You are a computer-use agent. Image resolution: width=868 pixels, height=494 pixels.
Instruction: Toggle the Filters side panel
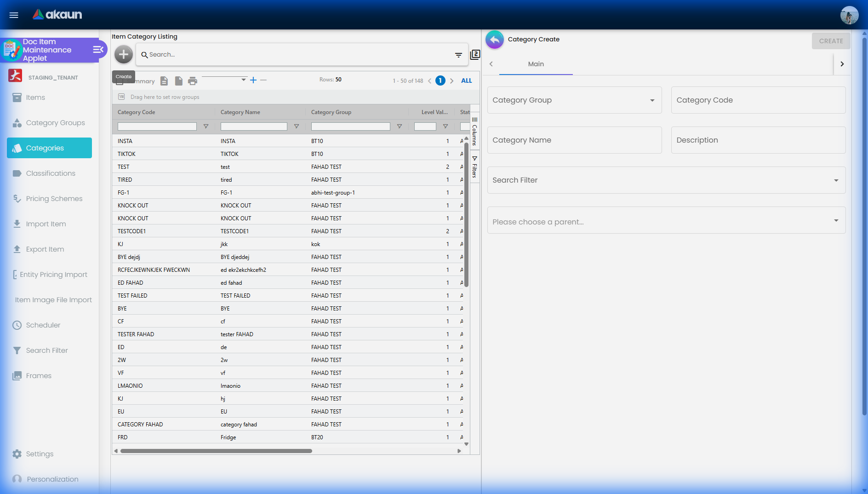(x=474, y=167)
